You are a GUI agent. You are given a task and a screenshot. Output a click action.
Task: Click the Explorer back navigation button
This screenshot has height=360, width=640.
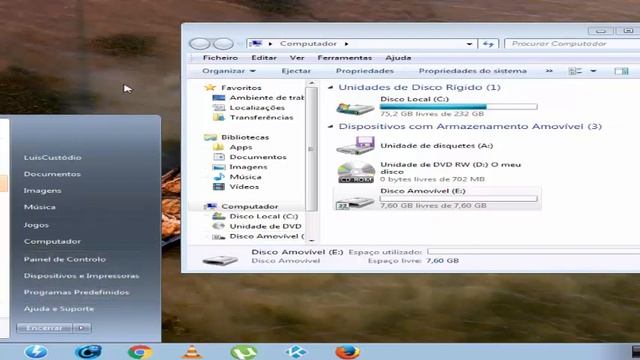pos(200,44)
